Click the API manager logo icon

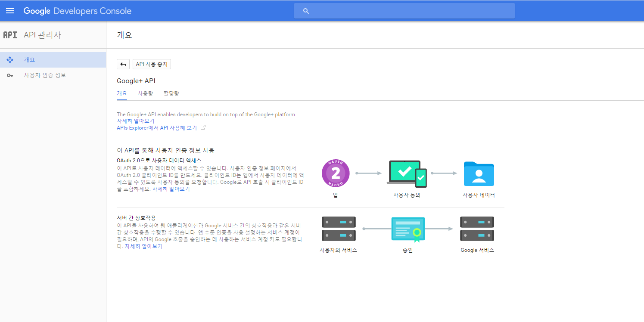point(10,35)
